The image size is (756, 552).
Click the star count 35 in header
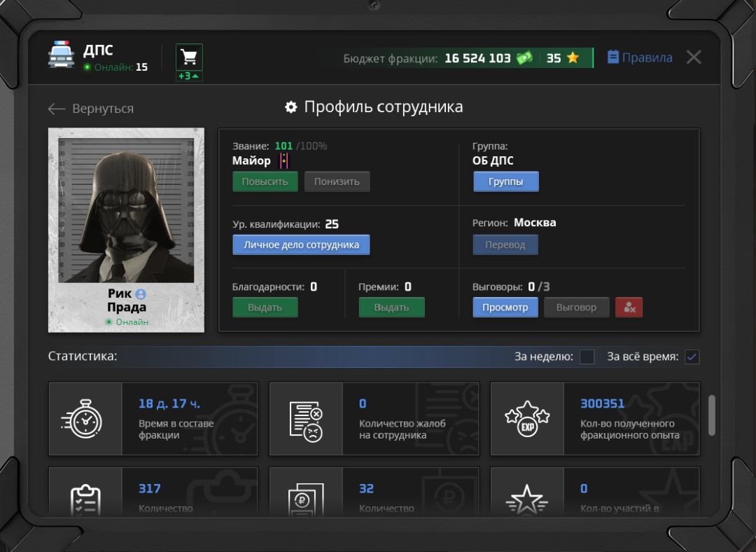tap(554, 58)
